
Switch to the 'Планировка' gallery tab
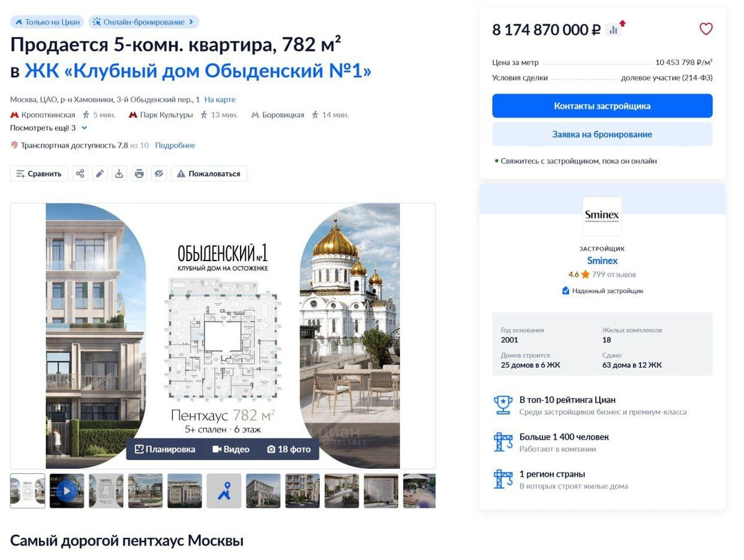click(x=165, y=449)
